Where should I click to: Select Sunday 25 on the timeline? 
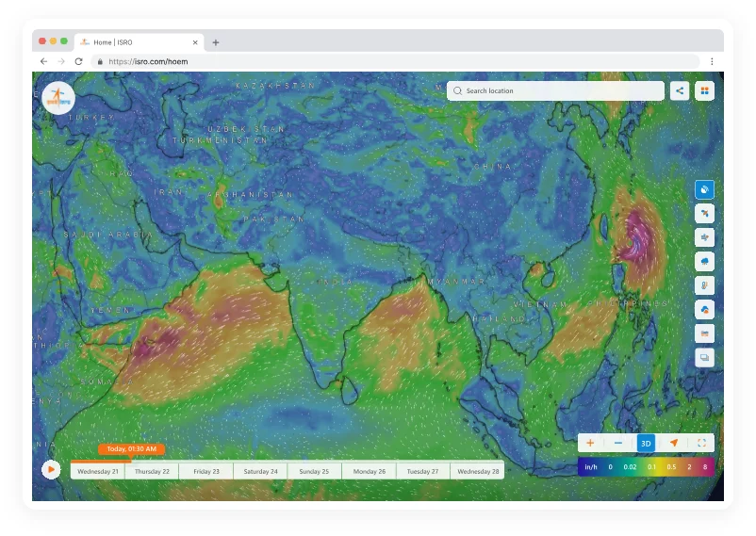pos(314,471)
